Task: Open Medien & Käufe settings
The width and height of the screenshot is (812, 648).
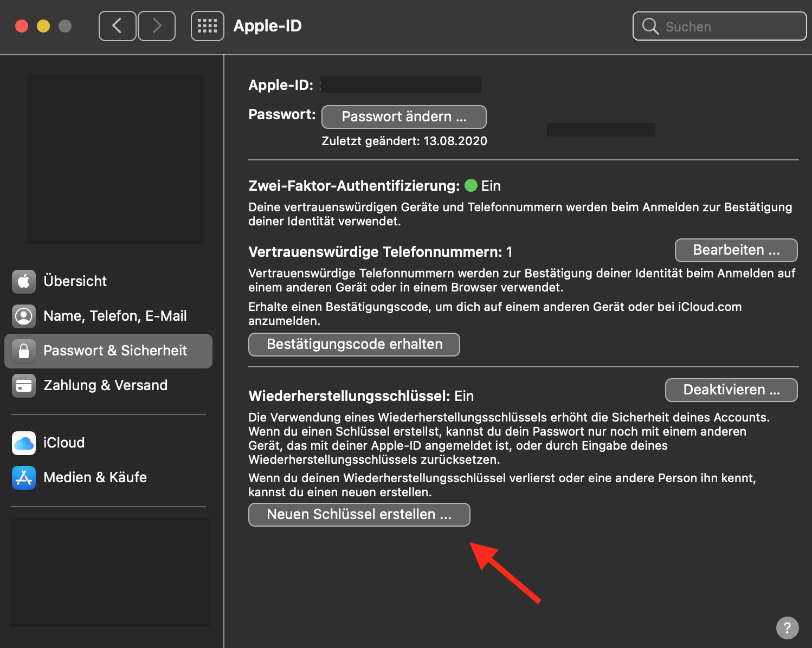Action: (108, 477)
